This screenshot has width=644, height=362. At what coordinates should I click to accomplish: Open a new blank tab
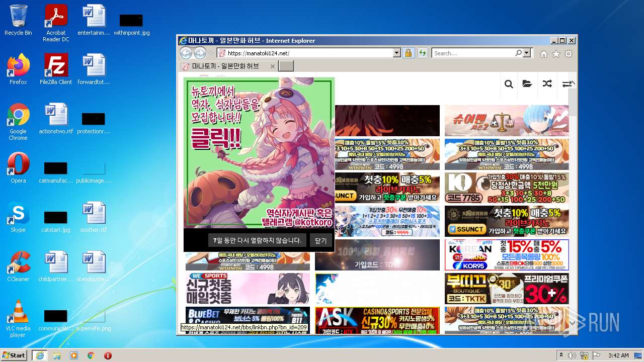(286, 66)
